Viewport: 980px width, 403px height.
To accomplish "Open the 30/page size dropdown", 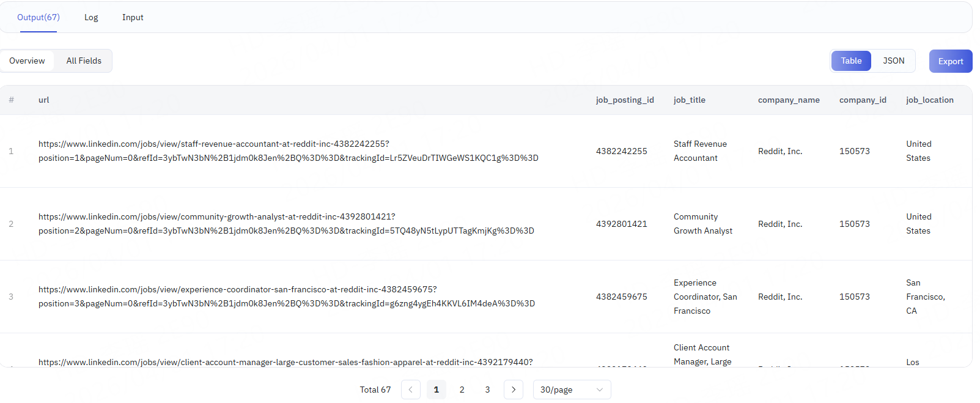I will tap(572, 390).
